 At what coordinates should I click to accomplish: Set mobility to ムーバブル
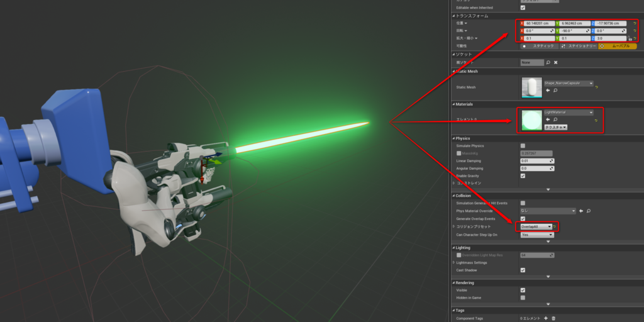pos(618,47)
